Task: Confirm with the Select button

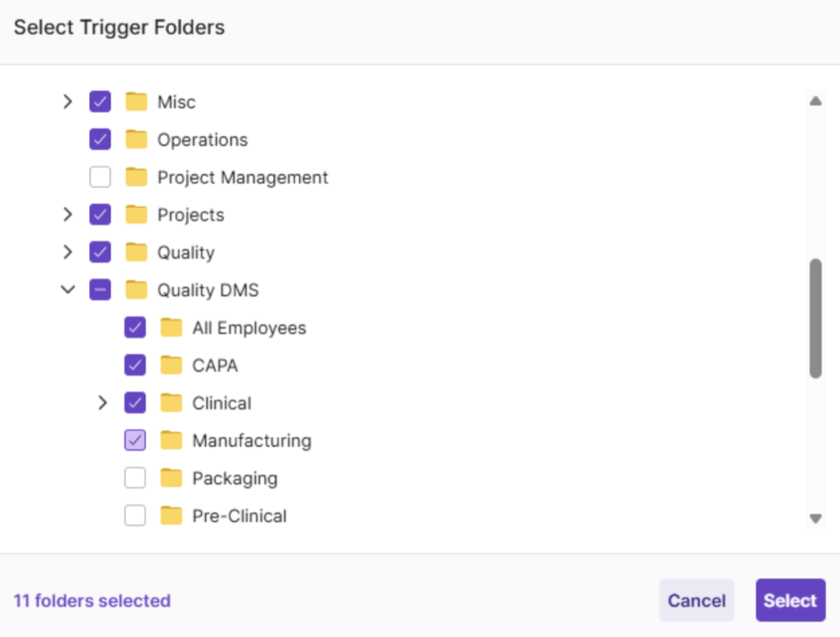Action: coord(790,601)
